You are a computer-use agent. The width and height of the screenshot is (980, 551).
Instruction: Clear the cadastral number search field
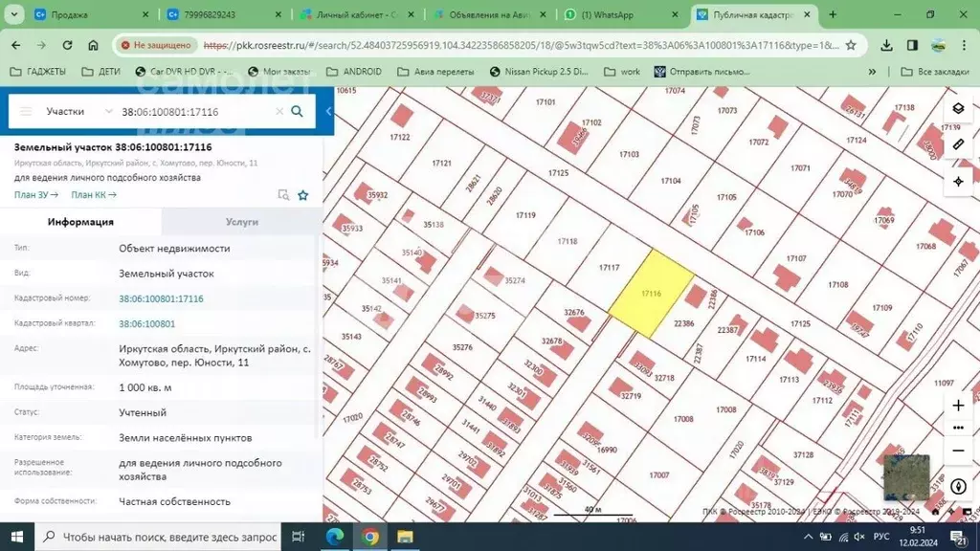pyautogui.click(x=279, y=111)
